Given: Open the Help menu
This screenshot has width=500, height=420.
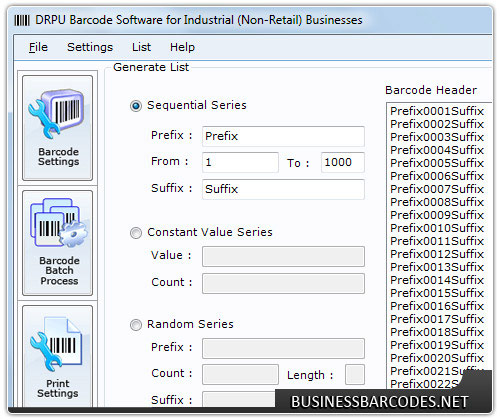Looking at the screenshot, I should (x=182, y=47).
